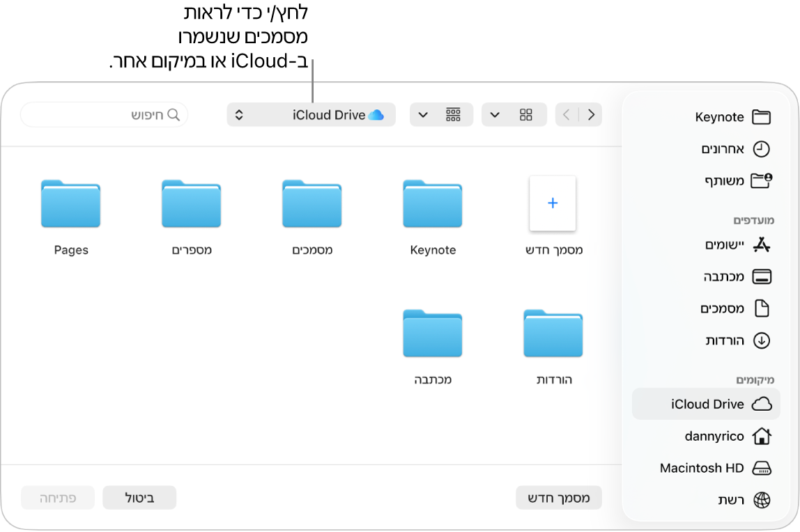
Task: Select iCloud Drive in the sidebar locations
Action: [x=706, y=404]
